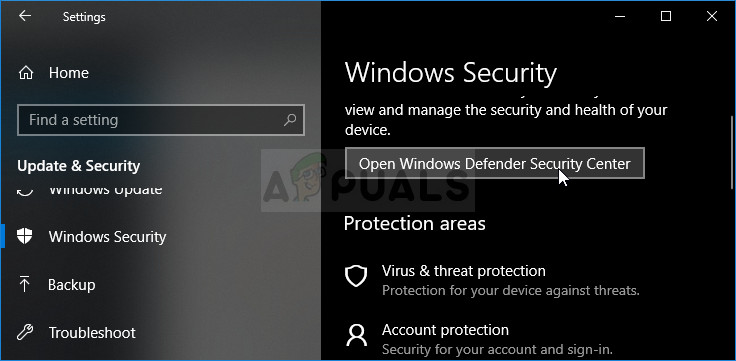This screenshot has height=361, width=736.
Task: Click the Troubleshoot wrench icon
Action: pos(25,332)
